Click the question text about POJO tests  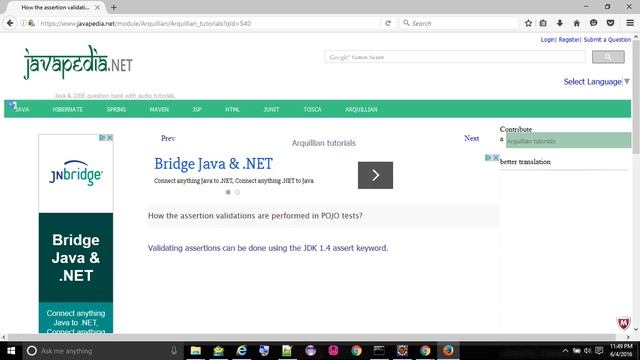pyautogui.click(x=255, y=216)
